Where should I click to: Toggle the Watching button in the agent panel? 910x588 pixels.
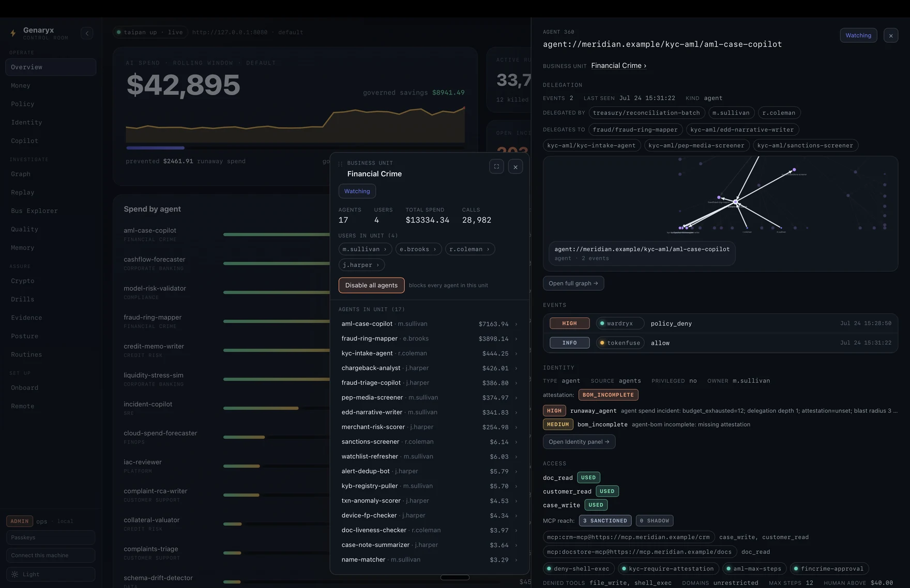point(858,36)
